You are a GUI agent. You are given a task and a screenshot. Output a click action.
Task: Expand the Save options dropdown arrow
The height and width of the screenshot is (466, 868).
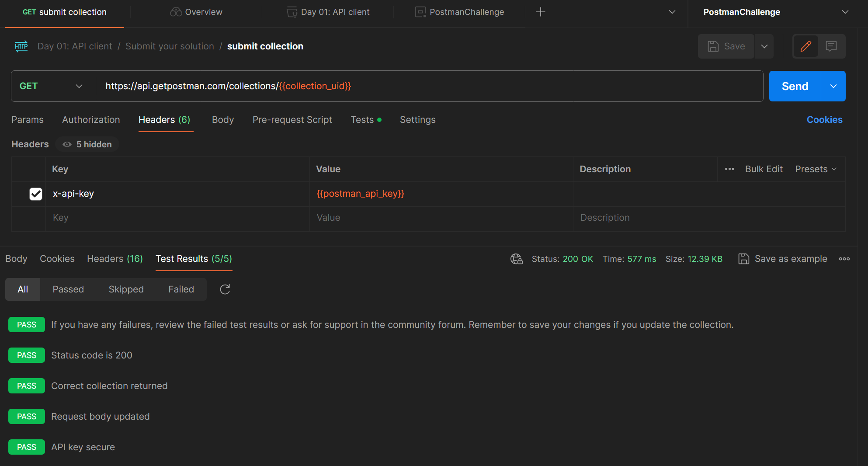(764, 46)
